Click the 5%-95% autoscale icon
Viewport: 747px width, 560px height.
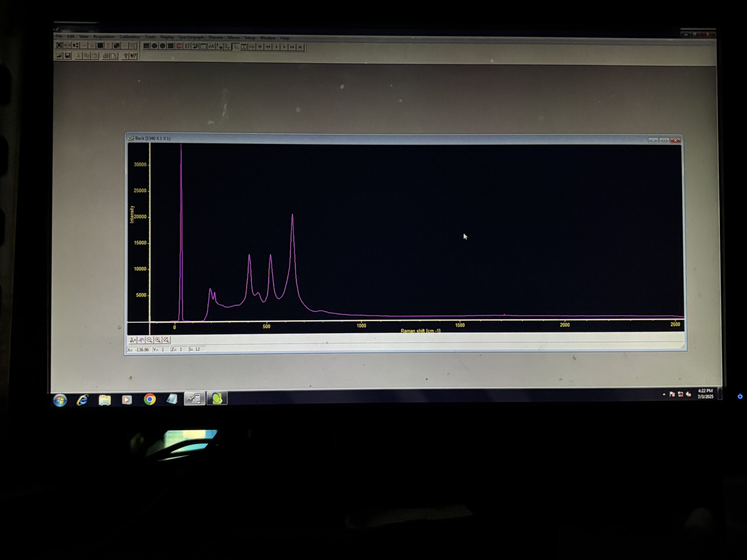tap(133, 340)
